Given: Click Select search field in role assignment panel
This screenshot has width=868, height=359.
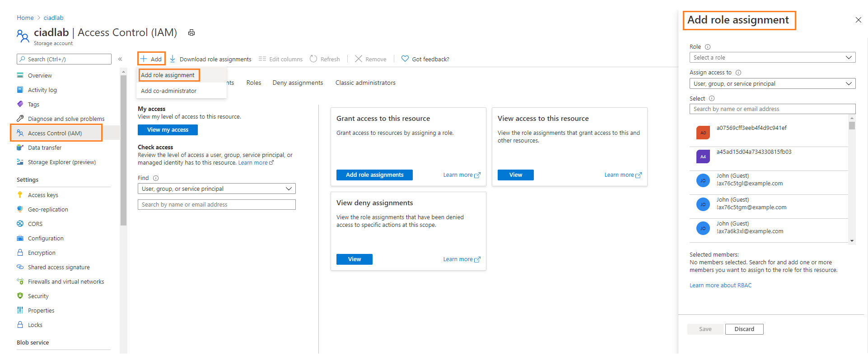Looking at the screenshot, I should coord(772,109).
